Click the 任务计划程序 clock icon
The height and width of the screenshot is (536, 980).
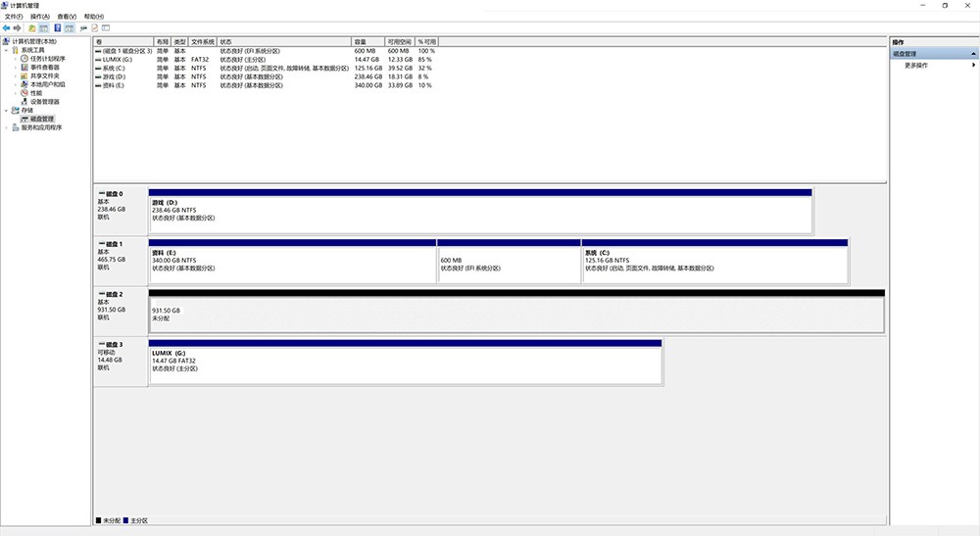(x=24, y=59)
